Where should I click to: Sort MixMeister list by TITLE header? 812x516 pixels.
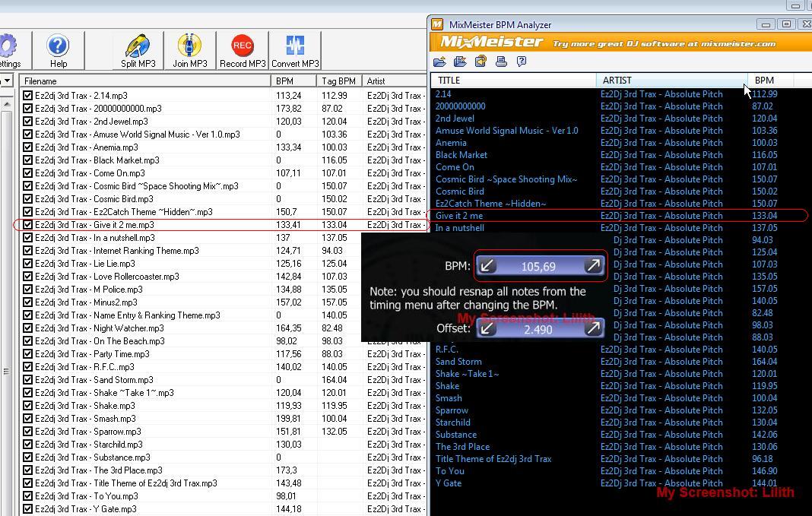point(514,81)
